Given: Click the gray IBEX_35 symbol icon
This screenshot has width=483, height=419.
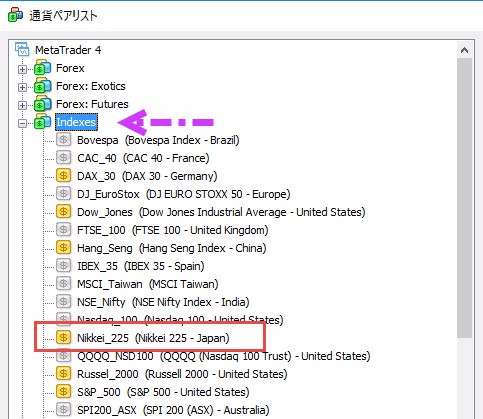Looking at the screenshot, I should click(63, 266).
